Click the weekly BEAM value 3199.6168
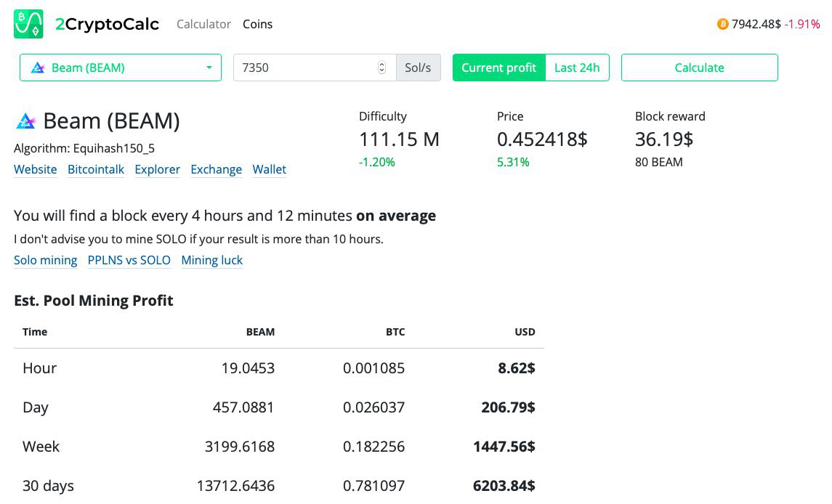Image resolution: width=832 pixels, height=504 pixels. click(x=240, y=447)
